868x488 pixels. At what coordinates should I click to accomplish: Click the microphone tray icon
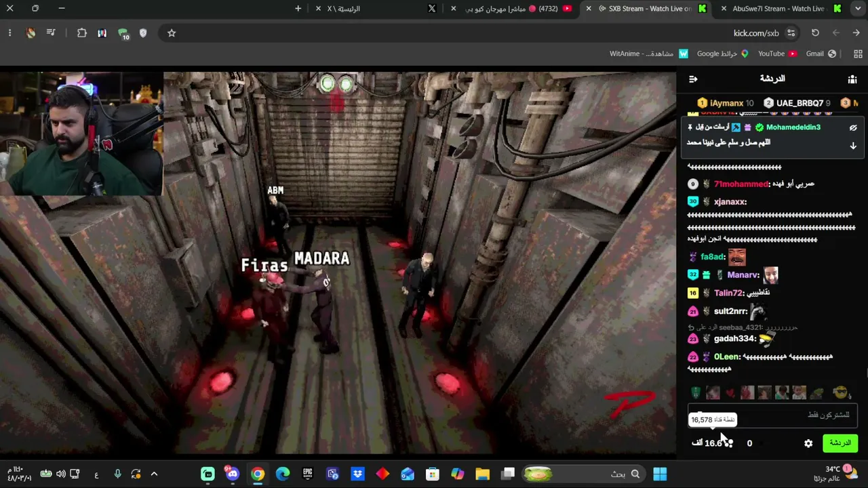tap(117, 474)
